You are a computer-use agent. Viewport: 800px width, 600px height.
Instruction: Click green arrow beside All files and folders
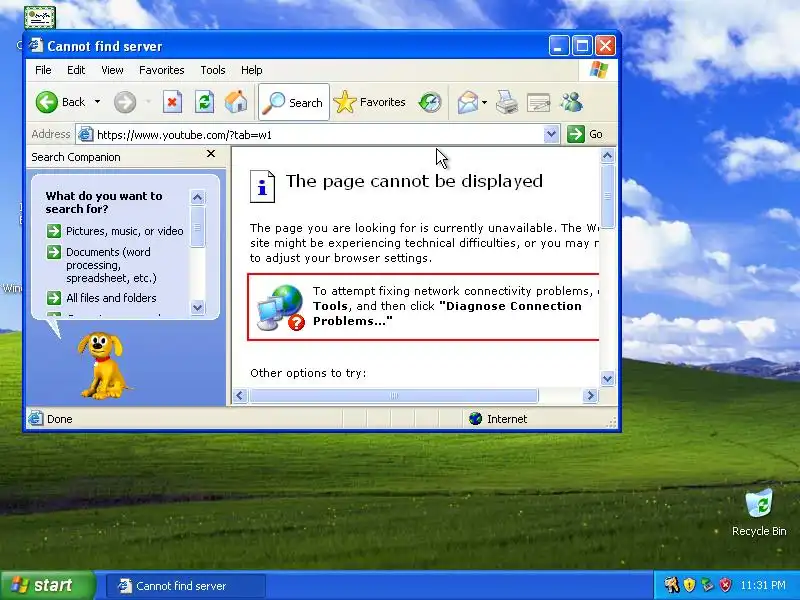[54, 297]
